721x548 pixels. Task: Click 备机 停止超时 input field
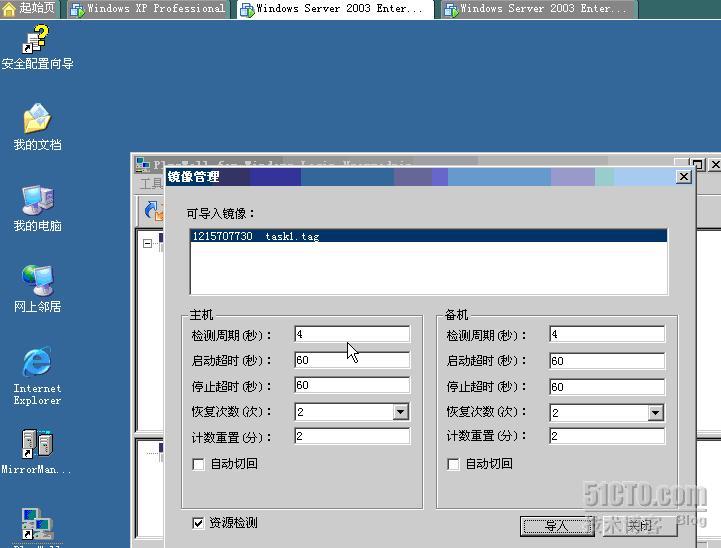pos(607,387)
